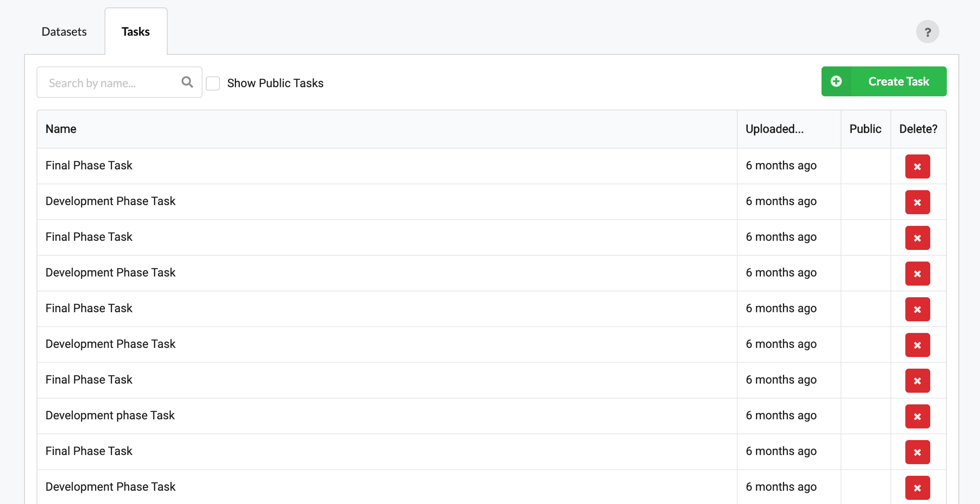The image size is (980, 504).
Task: Click the Uploaded column header
Action: pyautogui.click(x=774, y=129)
